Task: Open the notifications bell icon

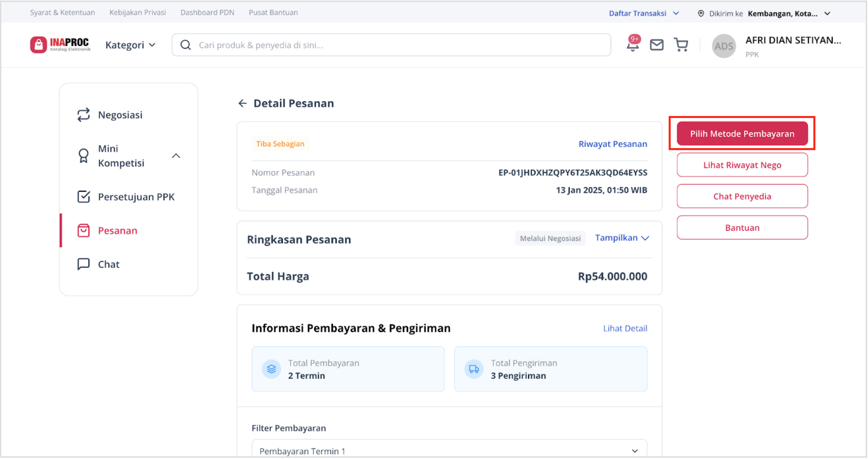Action: (633, 44)
